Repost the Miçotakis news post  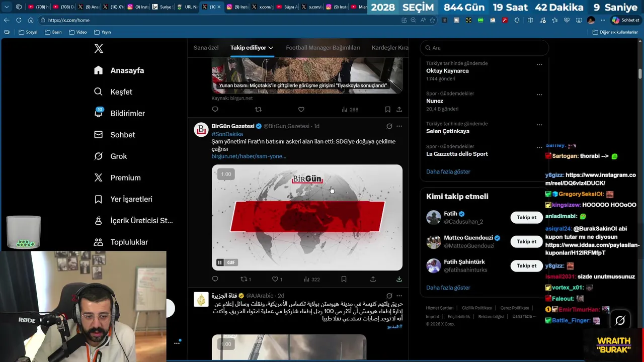click(x=258, y=109)
